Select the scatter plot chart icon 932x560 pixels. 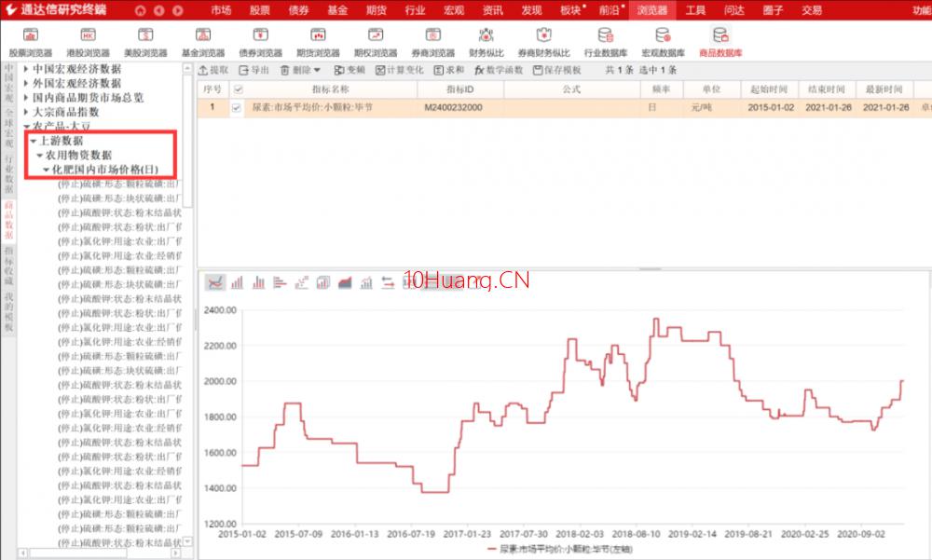301,282
